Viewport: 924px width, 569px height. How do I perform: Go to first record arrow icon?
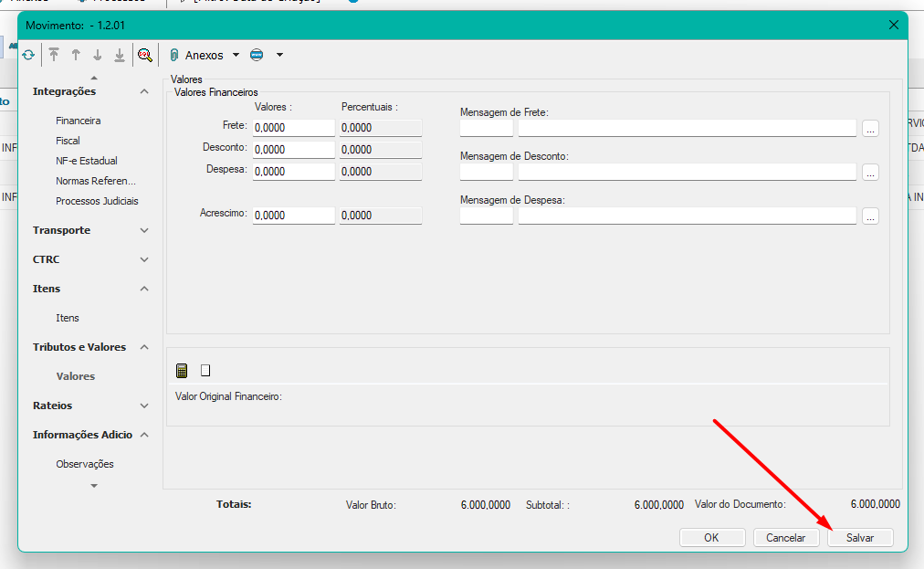pyautogui.click(x=54, y=55)
